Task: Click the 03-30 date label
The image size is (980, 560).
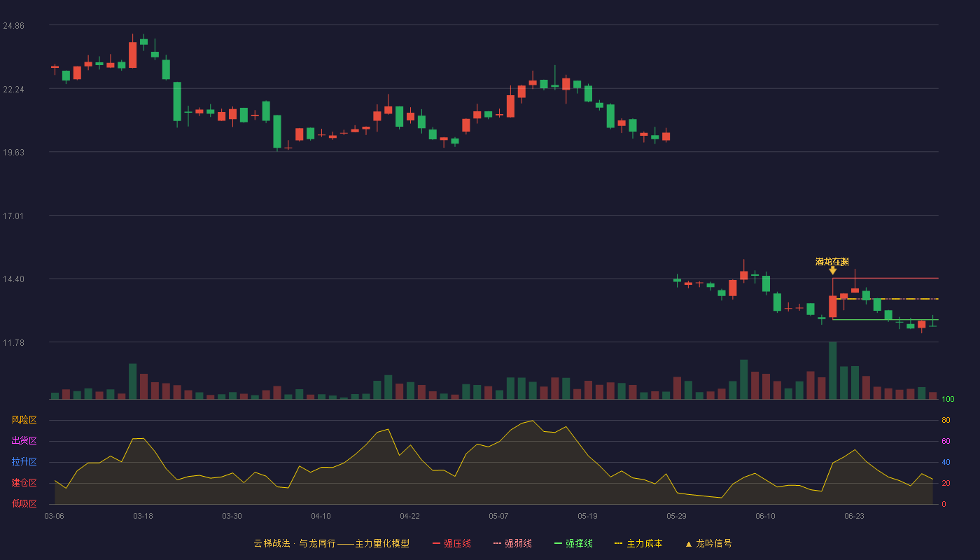Action: (232, 516)
